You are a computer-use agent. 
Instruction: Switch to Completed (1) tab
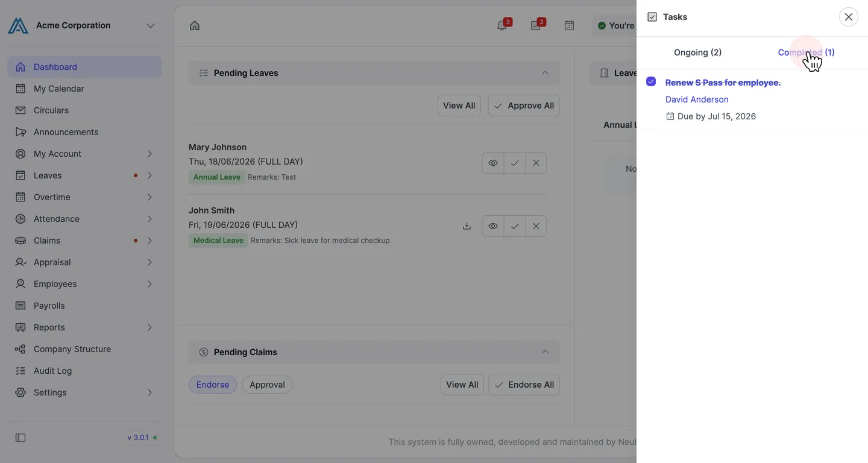[x=807, y=52]
